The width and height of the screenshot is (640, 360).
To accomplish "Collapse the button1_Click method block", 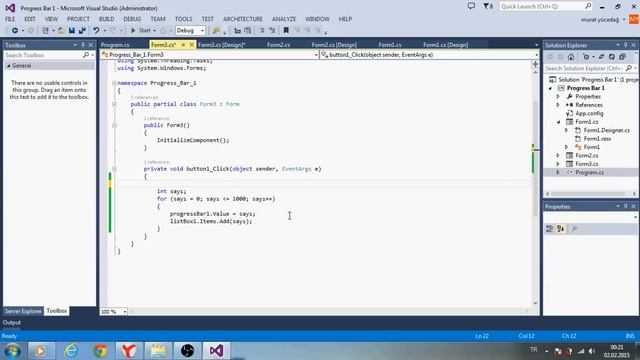I will (x=114, y=169).
